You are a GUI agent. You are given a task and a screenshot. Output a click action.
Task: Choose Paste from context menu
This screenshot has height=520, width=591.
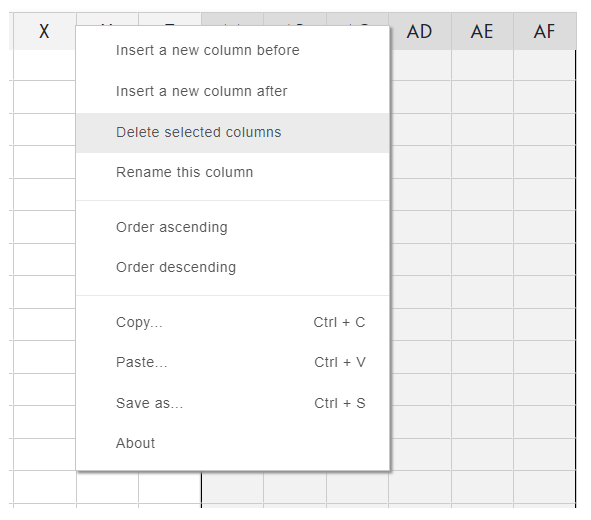pyautogui.click(x=233, y=362)
